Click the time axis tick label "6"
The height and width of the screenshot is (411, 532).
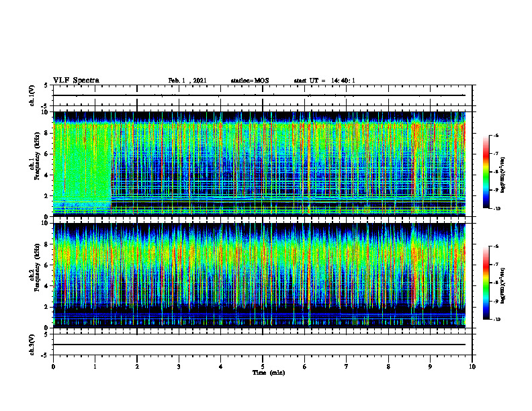305,367
